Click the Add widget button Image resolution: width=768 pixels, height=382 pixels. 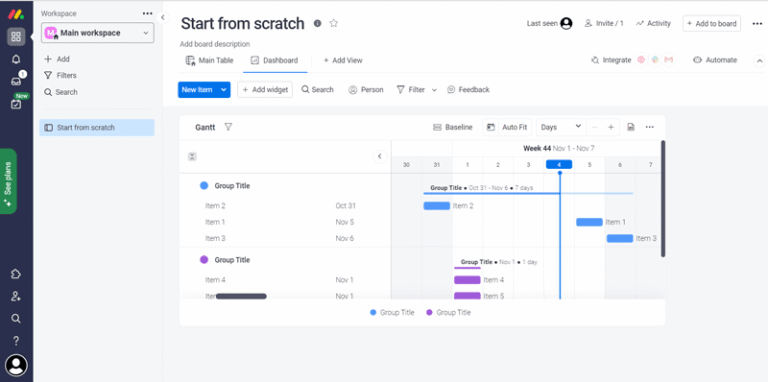265,90
